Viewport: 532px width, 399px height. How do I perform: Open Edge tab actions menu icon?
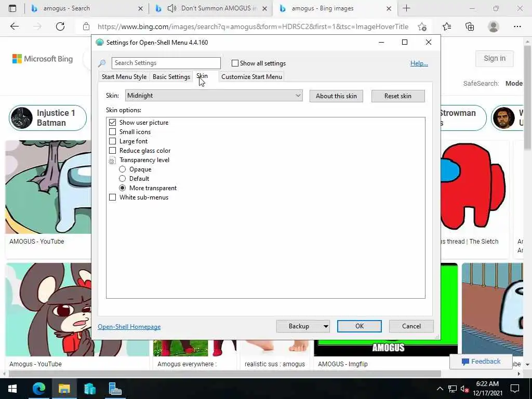point(12,8)
